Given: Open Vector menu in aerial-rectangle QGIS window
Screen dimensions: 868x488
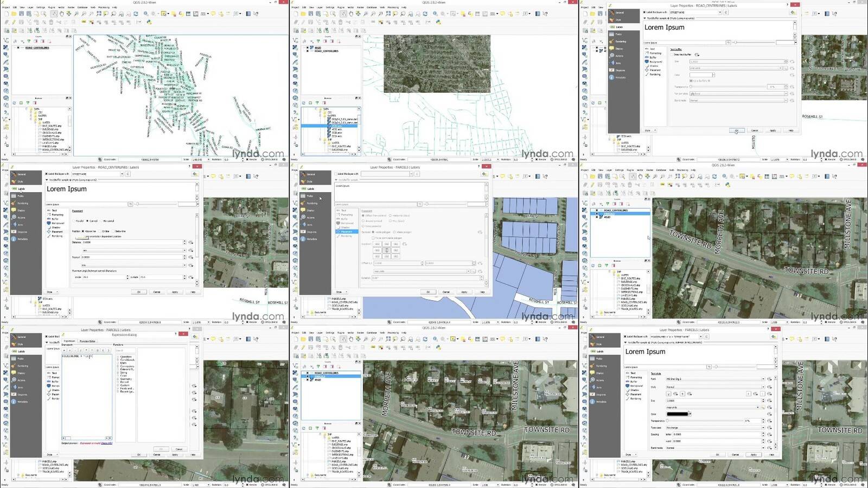Looking at the screenshot, I should pos(350,8).
